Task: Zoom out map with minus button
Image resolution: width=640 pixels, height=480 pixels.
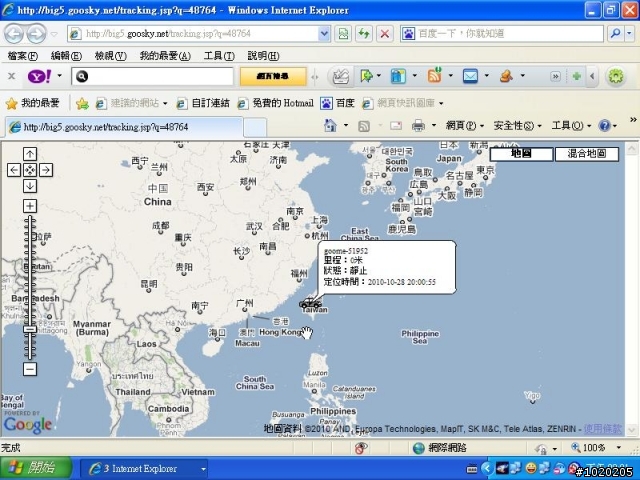Action: point(30,369)
